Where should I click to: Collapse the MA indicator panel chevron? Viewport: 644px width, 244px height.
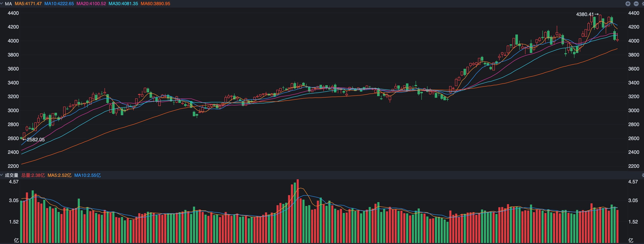(x=1, y=3)
